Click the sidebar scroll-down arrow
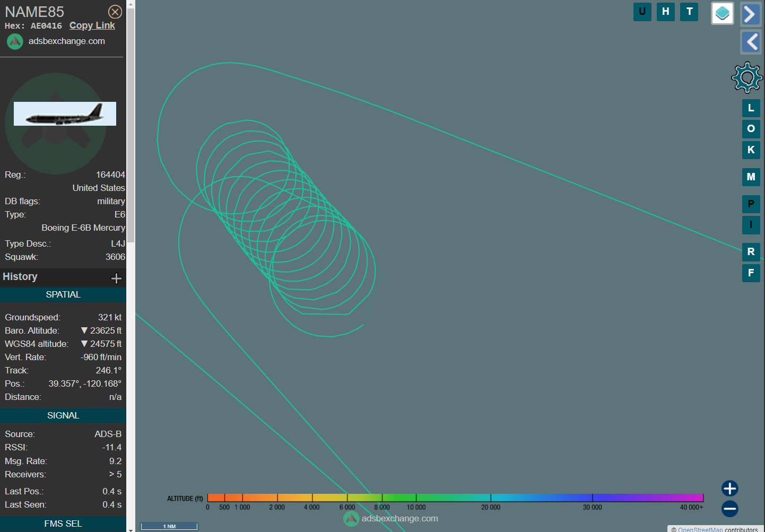The height and width of the screenshot is (532, 765). pyautogui.click(x=131, y=529)
